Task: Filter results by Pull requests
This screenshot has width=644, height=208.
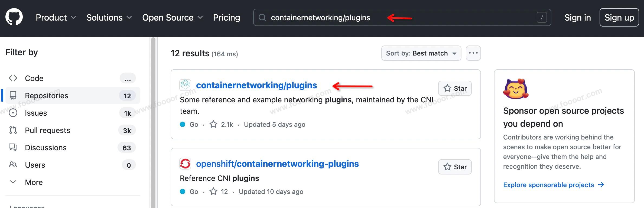Action: [47, 130]
